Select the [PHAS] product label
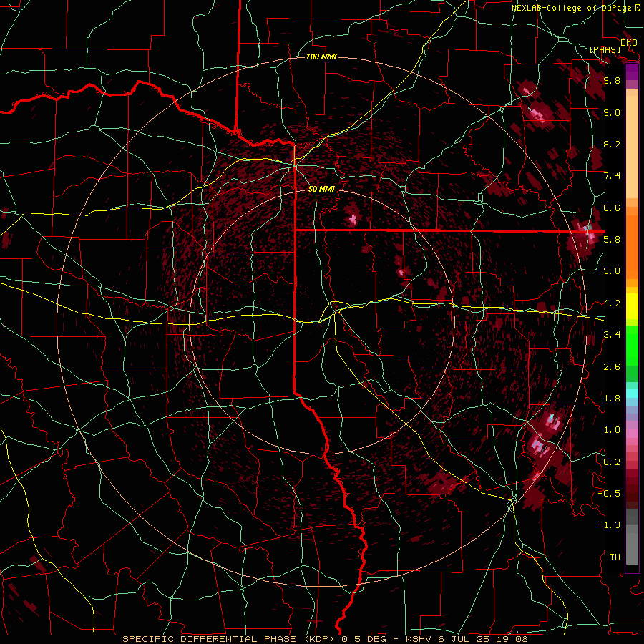The image size is (644, 644). pyautogui.click(x=605, y=49)
